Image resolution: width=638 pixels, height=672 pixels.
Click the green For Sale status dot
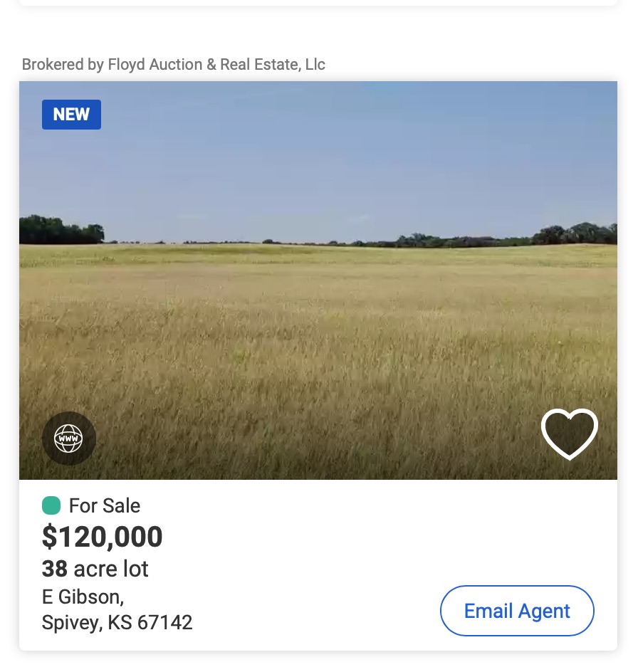point(51,506)
